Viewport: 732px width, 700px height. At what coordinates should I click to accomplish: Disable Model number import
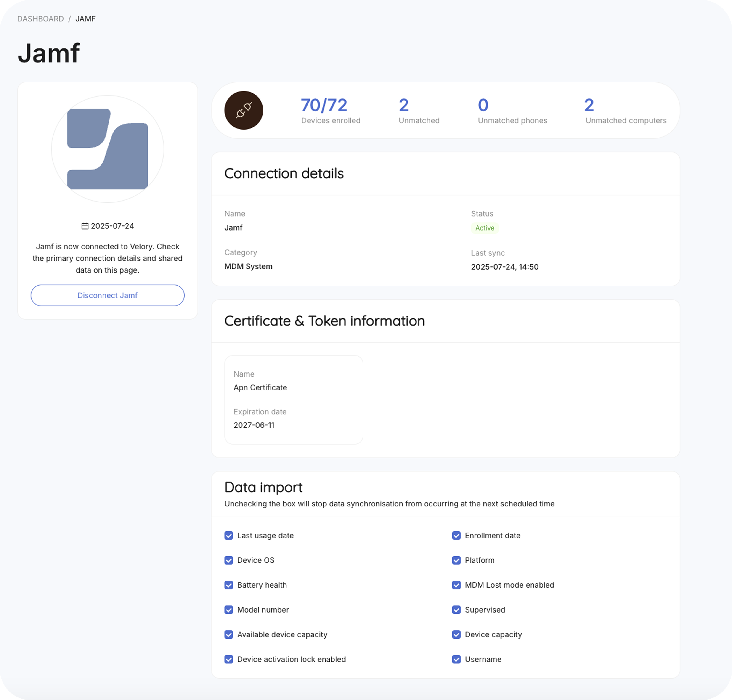[229, 610]
